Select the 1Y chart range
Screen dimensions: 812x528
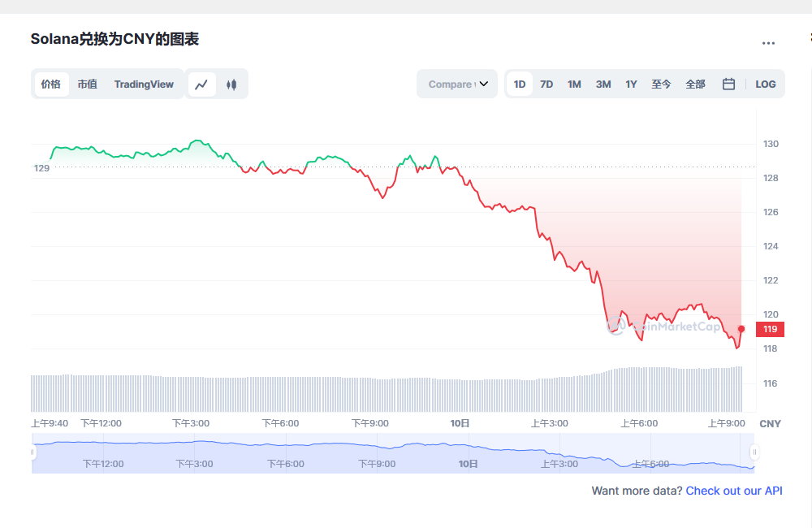(x=631, y=84)
